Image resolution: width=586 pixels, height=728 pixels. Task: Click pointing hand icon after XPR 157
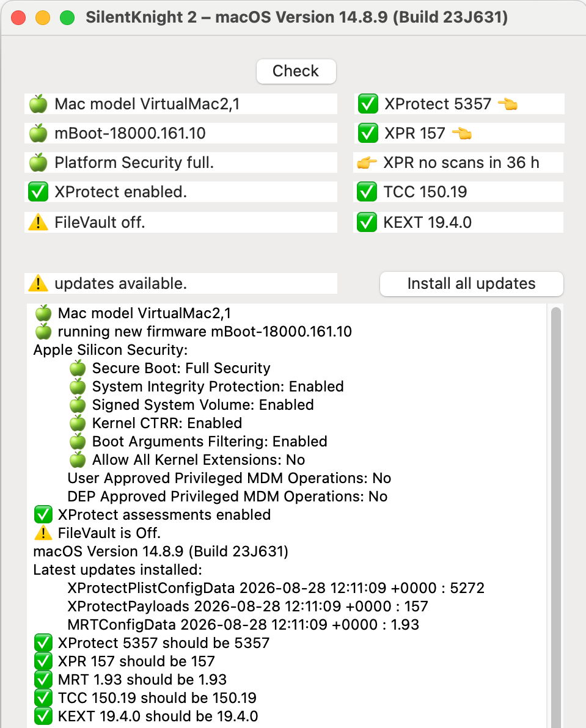pyautogui.click(x=462, y=134)
